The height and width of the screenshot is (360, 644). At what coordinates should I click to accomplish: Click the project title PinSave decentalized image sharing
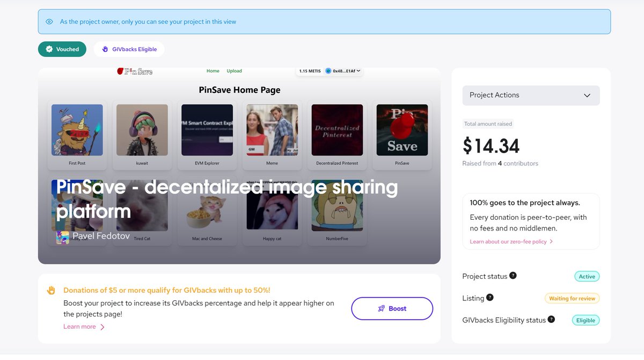point(227,199)
